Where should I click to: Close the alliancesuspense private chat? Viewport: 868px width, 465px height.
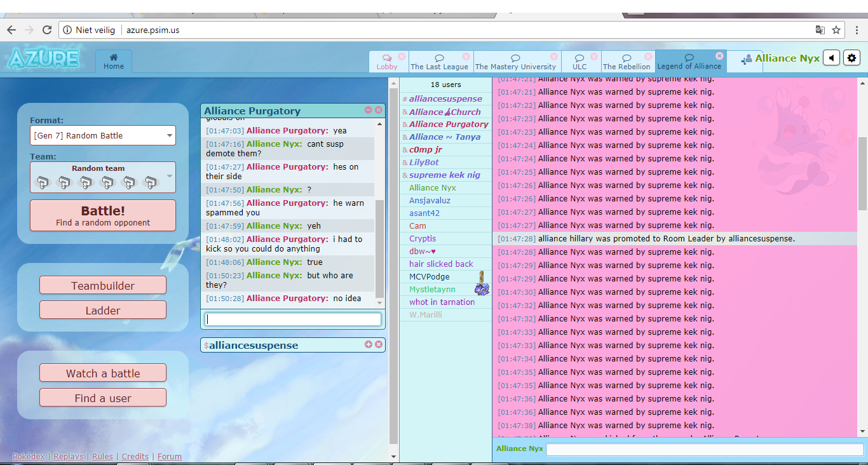379,344
